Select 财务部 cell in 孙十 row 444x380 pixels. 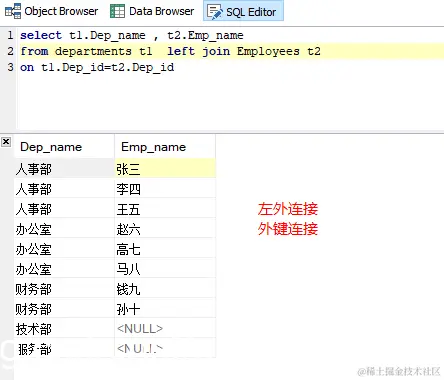pos(64,308)
